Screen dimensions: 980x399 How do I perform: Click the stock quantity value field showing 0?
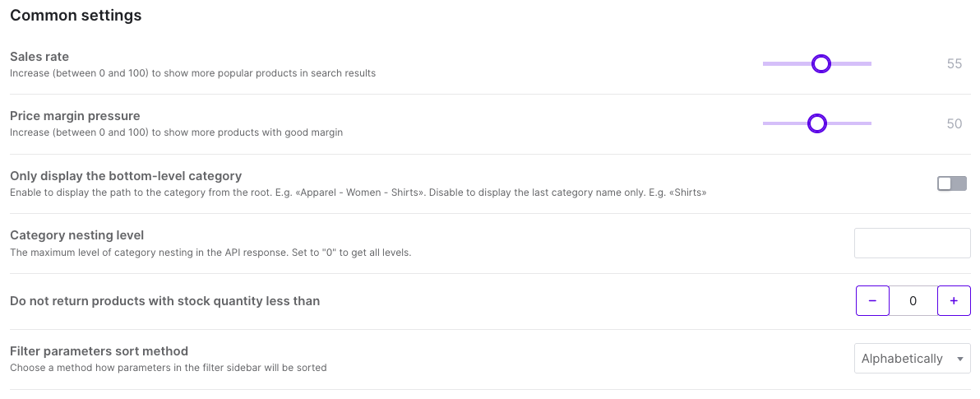pos(913,301)
